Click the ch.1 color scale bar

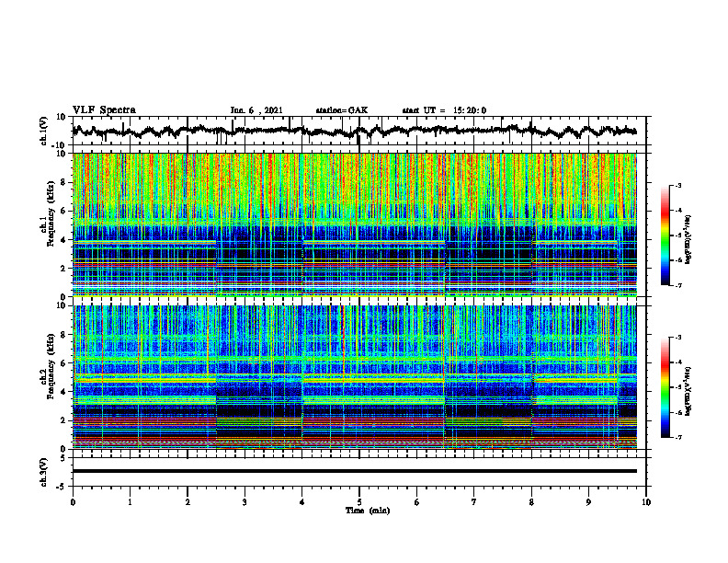tap(665, 236)
